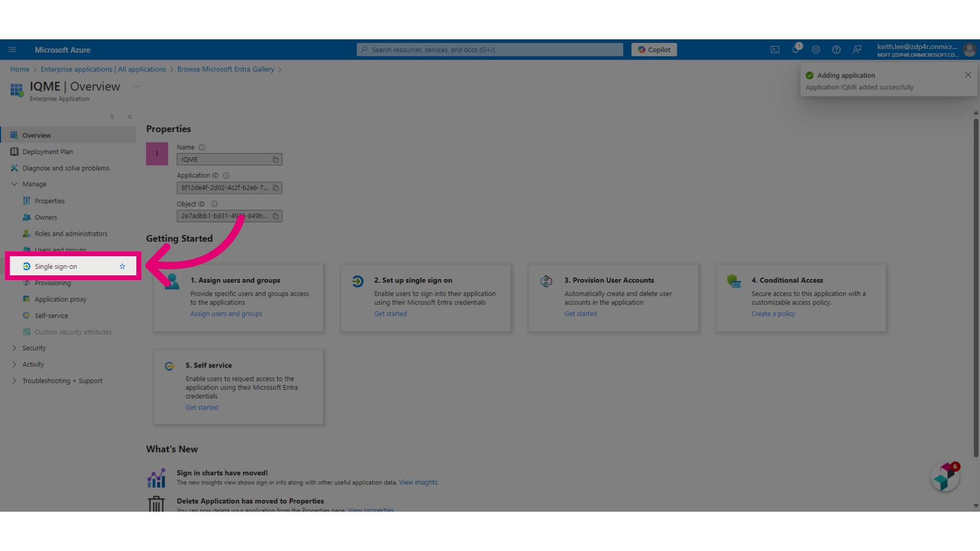The height and width of the screenshot is (551, 980).
Task: Go to Home breadcrumb
Action: 20,69
